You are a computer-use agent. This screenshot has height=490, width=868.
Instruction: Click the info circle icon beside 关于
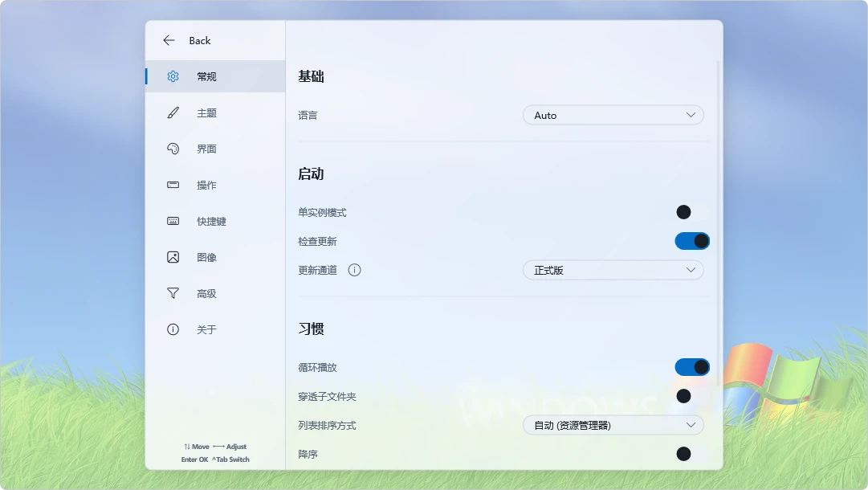tap(173, 329)
